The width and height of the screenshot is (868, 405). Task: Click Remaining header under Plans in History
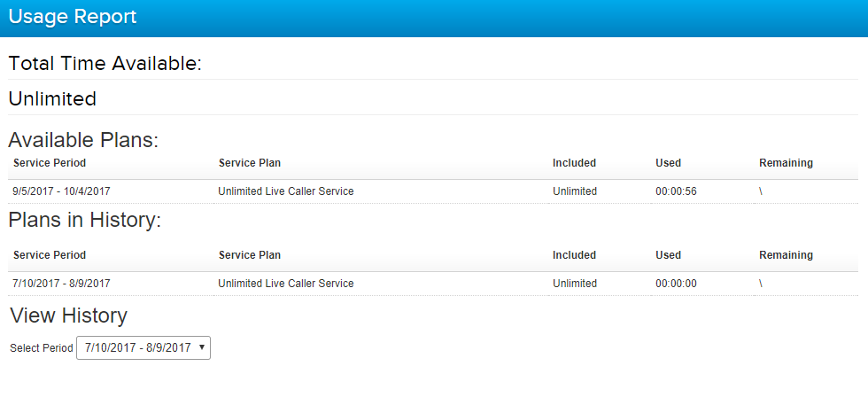[786, 255]
